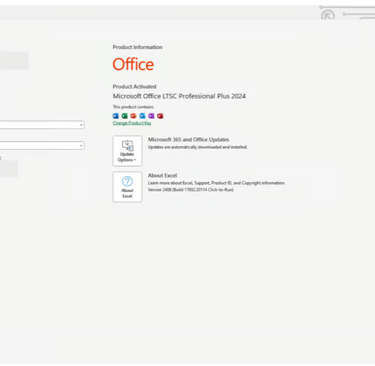Click the Microsoft 365 and Office Updates heading
Viewport: 375px width, 366px height.
pyautogui.click(x=189, y=140)
